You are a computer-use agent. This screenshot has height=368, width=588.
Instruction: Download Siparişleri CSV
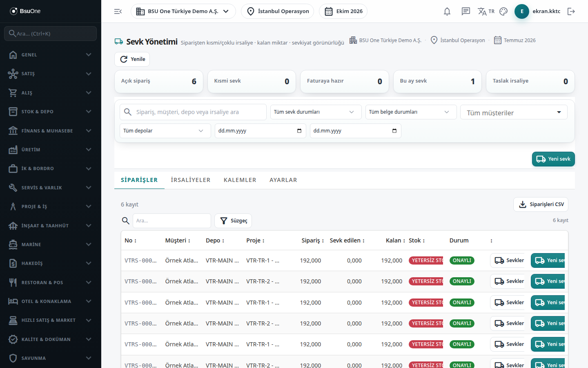[541, 204]
